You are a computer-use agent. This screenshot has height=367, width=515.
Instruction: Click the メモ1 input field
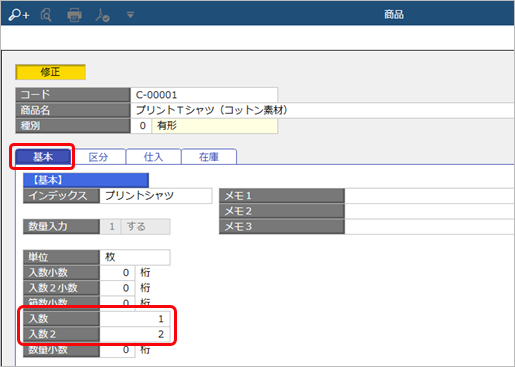(429, 196)
